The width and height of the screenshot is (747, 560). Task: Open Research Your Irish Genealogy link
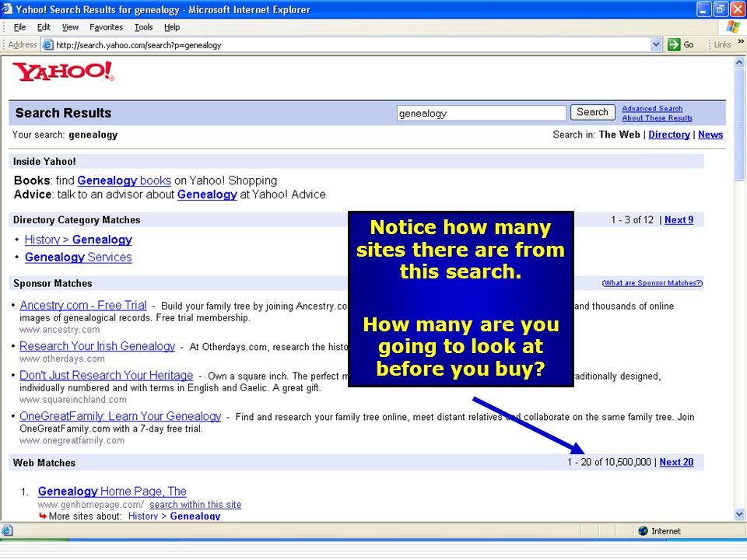point(97,346)
